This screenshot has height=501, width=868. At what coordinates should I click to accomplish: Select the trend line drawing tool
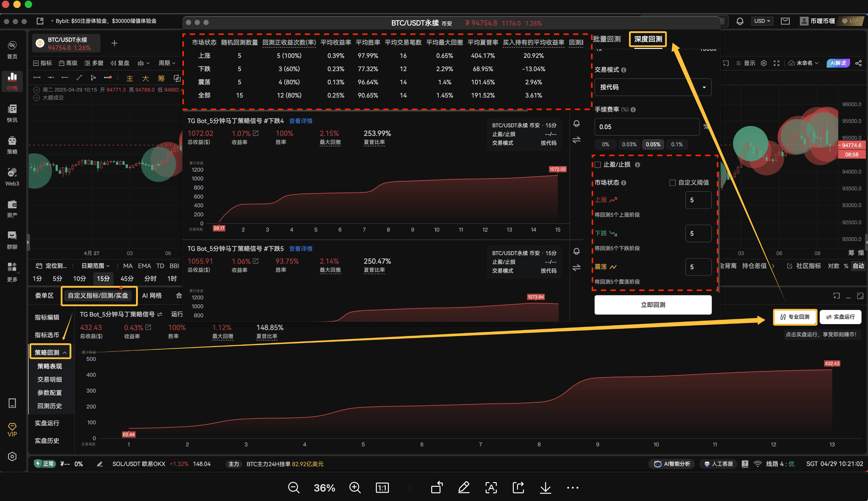[x=79, y=78]
